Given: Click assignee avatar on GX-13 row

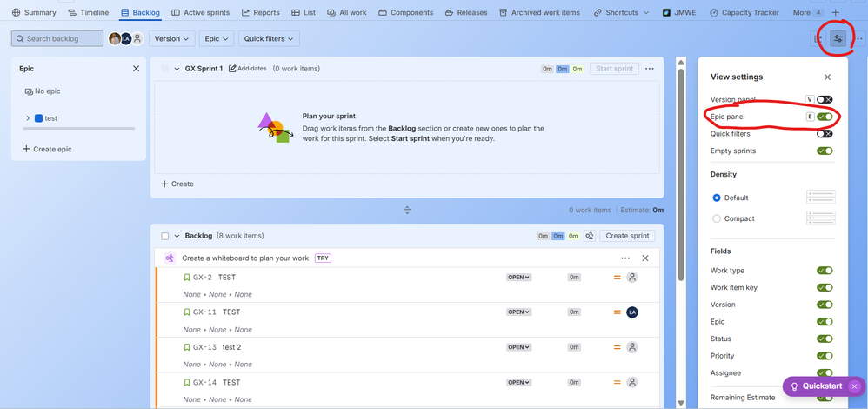Looking at the screenshot, I should (632, 347).
